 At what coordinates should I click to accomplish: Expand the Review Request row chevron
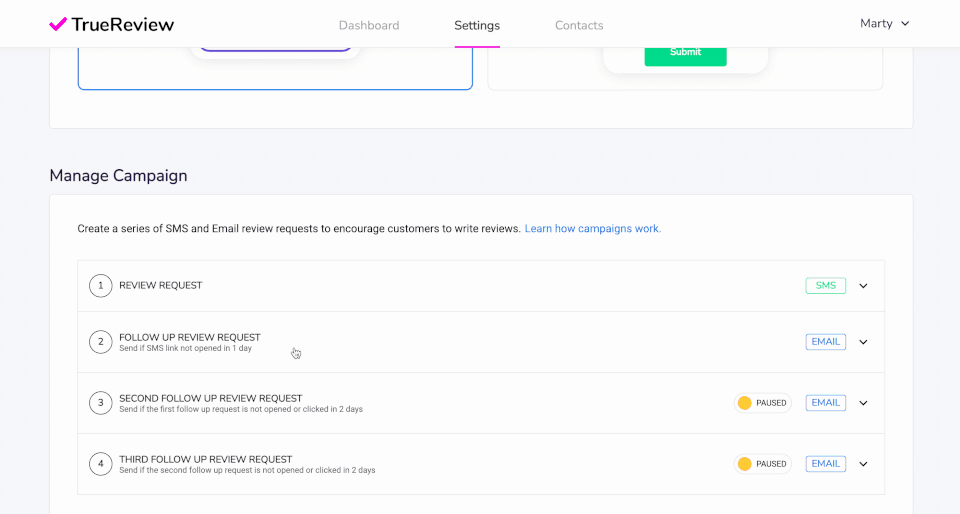864,286
